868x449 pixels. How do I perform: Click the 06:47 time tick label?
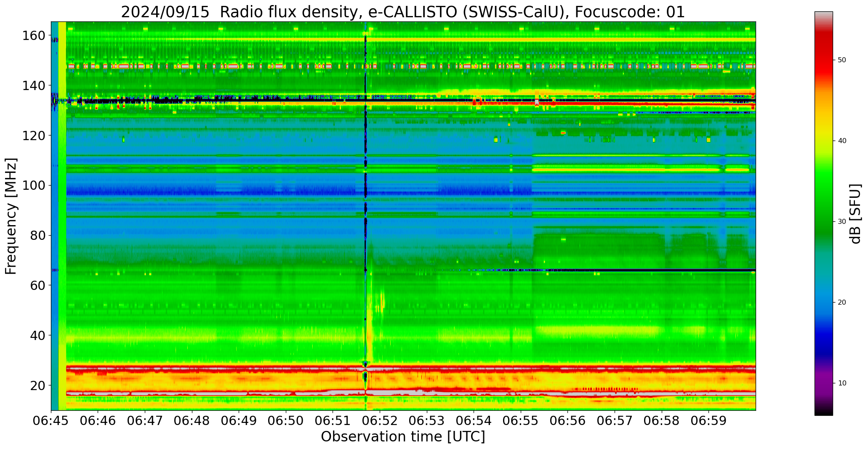[145, 421]
